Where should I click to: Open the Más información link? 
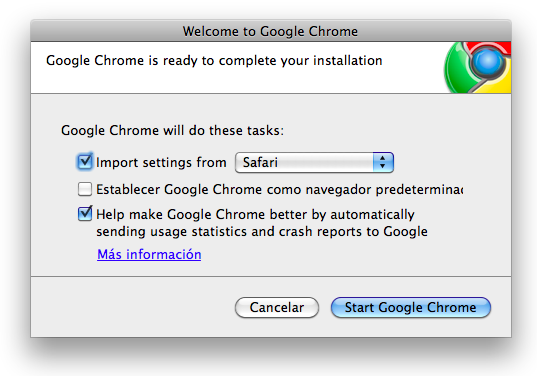click(x=149, y=254)
